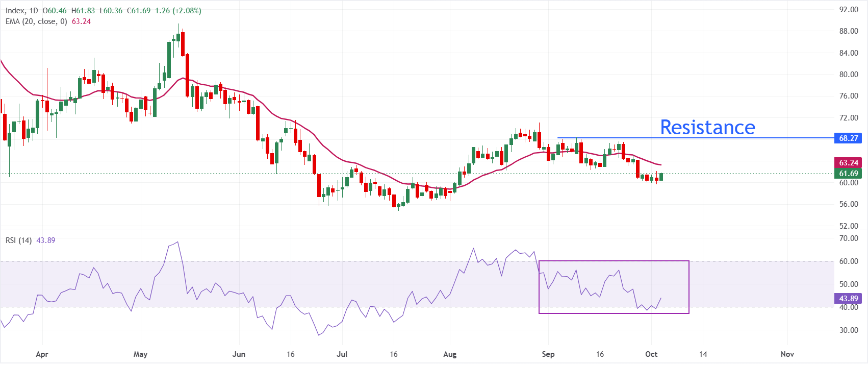Click the RSI 50.00 axis label

pyautogui.click(x=849, y=284)
